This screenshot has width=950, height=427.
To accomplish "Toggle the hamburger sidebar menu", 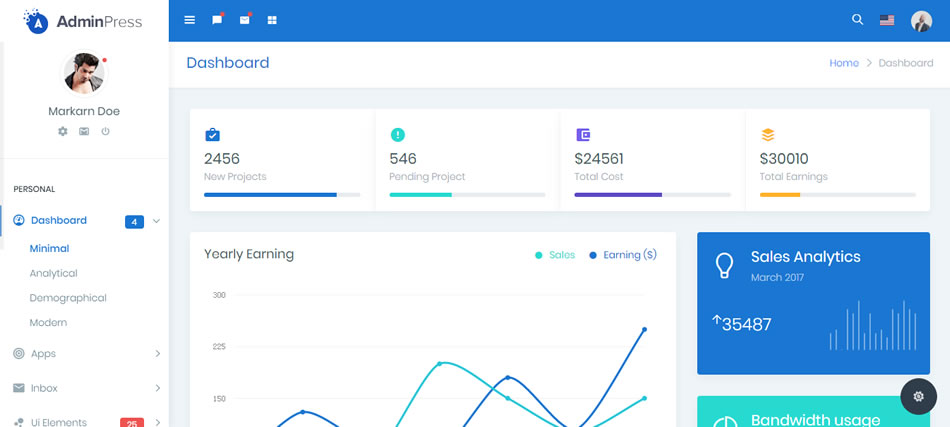I will coord(190,20).
